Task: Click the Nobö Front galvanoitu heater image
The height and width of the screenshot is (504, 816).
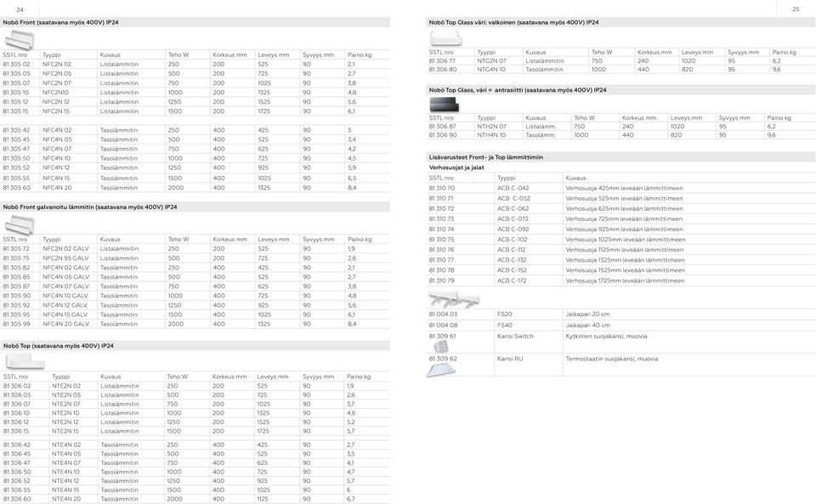Action: [x=20, y=224]
